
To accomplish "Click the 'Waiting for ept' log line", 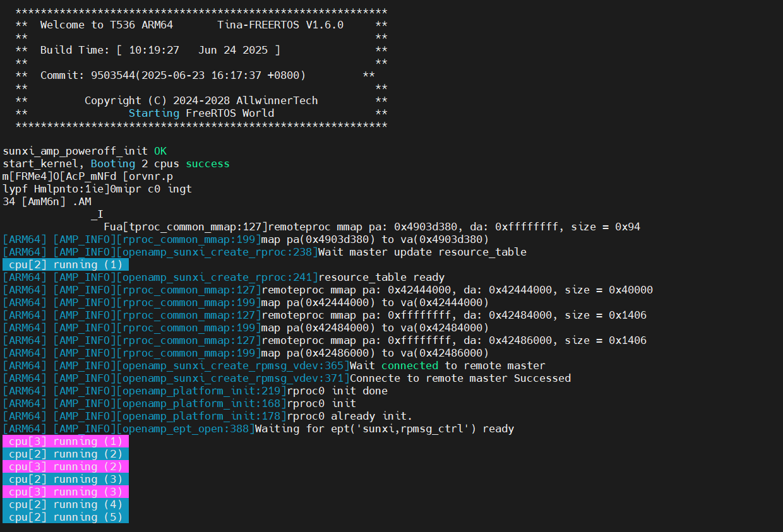I will pos(258,429).
